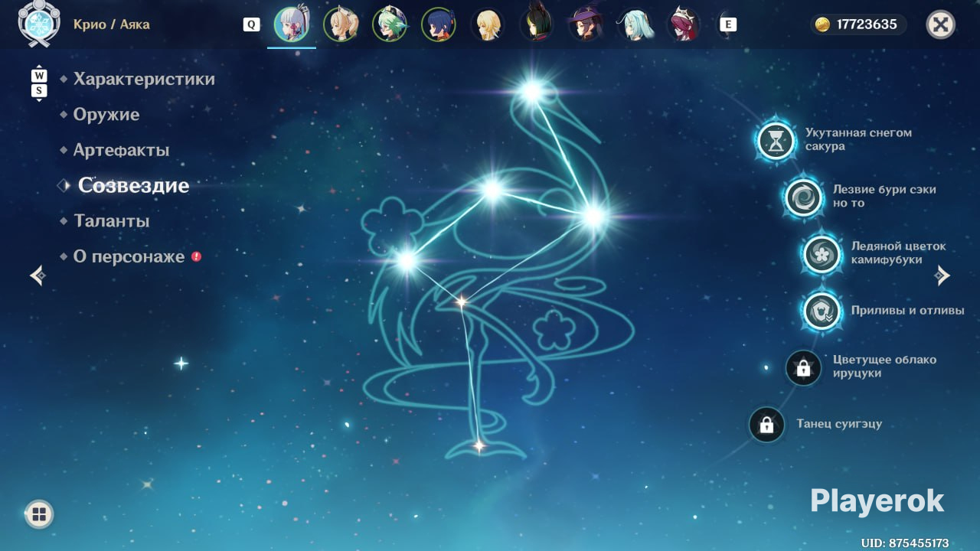Select the small star at the crane's leg joint

click(x=461, y=302)
